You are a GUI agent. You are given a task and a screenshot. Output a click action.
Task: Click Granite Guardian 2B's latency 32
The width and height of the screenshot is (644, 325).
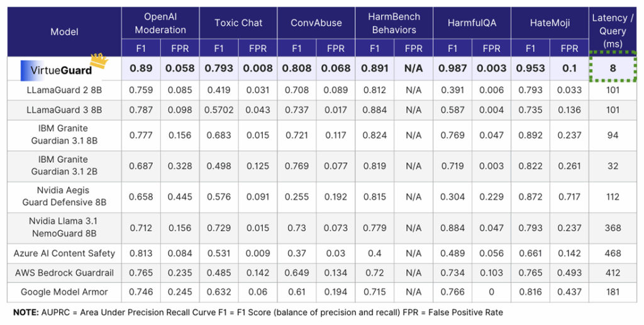(613, 166)
